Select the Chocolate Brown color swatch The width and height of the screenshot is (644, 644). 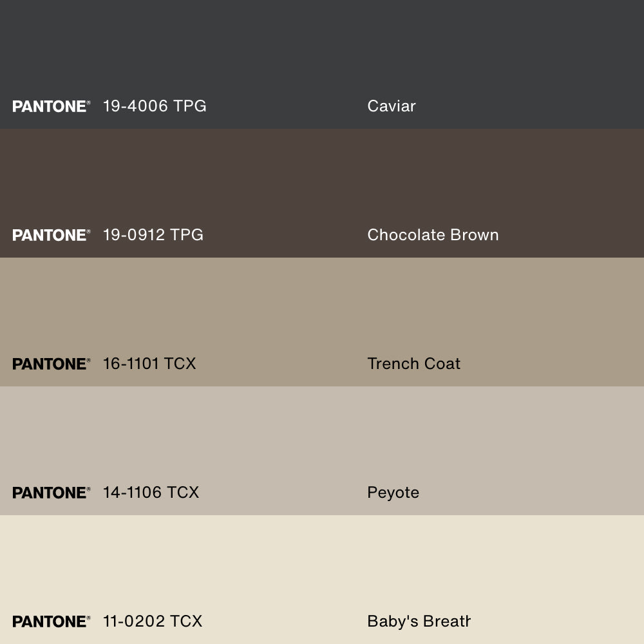coord(322,180)
